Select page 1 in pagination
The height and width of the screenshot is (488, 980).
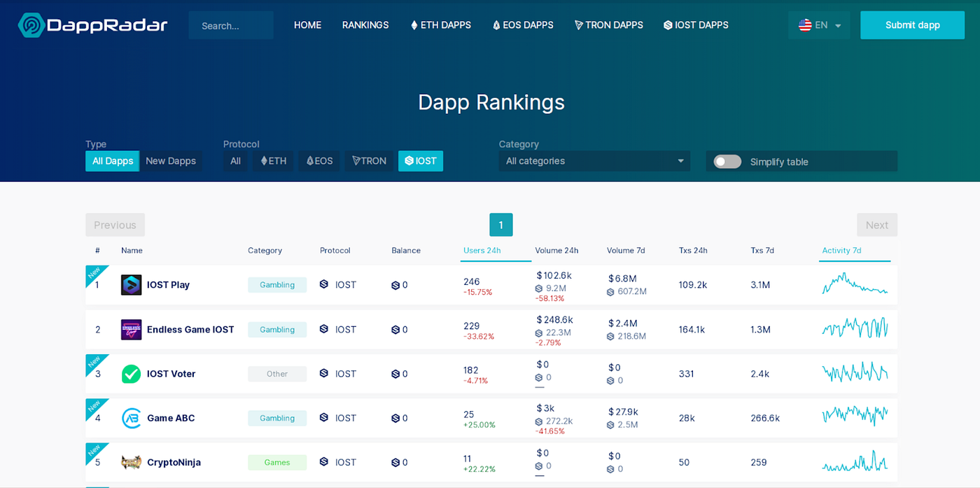coord(501,225)
